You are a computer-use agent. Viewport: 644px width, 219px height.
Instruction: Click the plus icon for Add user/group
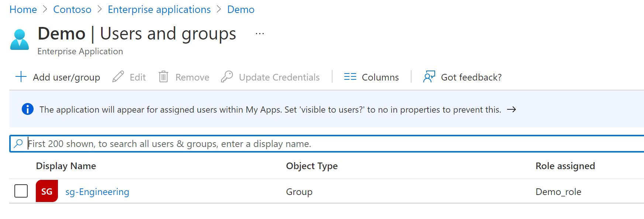click(21, 77)
